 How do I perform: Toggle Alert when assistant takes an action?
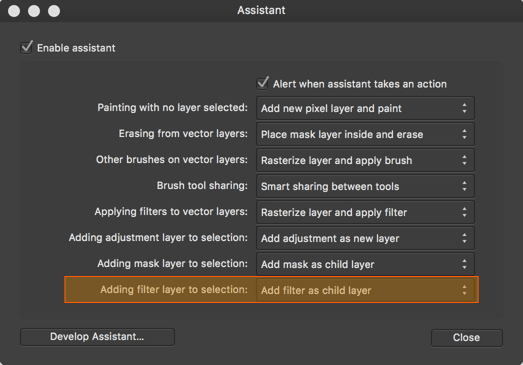[263, 83]
